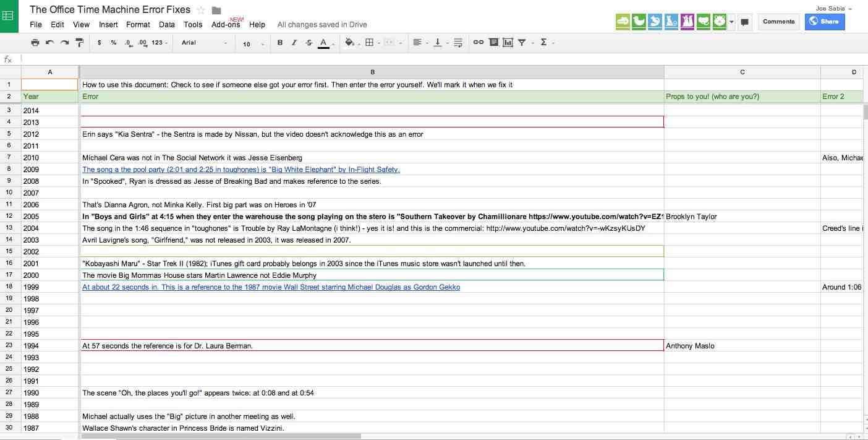This screenshot has height=440, width=868.
Task: Open the File menu
Action: point(36,25)
